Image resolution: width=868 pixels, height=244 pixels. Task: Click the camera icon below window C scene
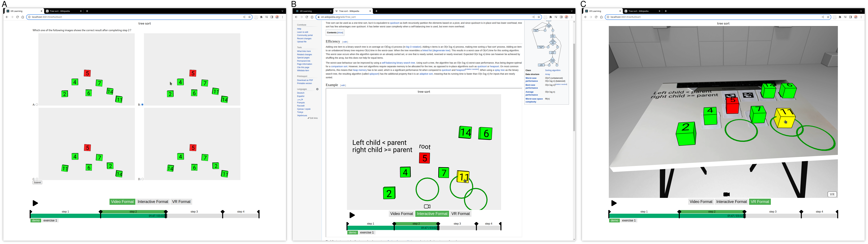[x=727, y=194]
